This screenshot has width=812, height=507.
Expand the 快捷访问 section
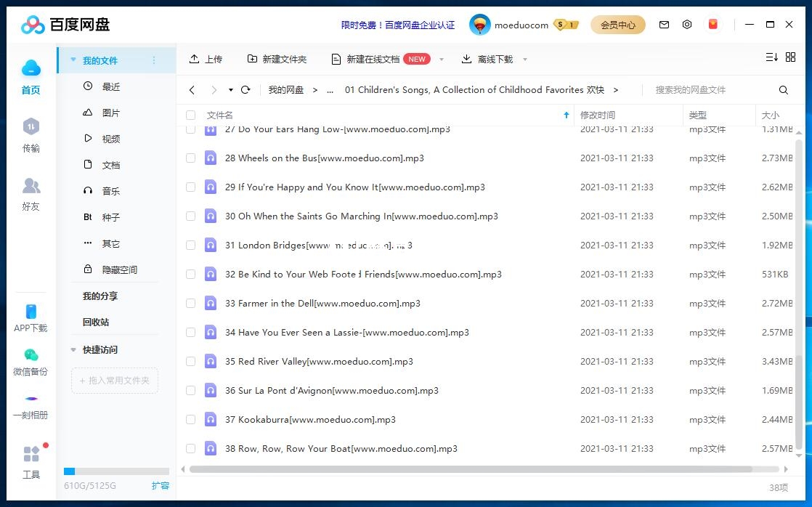click(x=73, y=350)
